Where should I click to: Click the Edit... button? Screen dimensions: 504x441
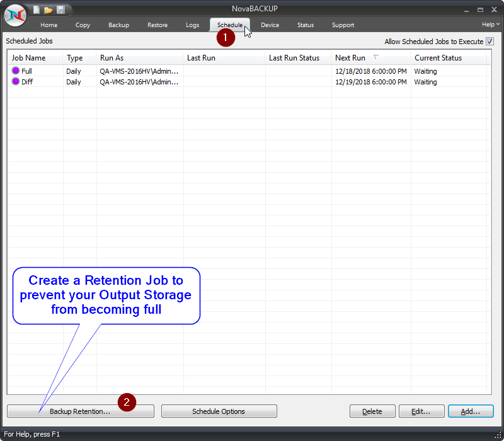click(x=421, y=411)
